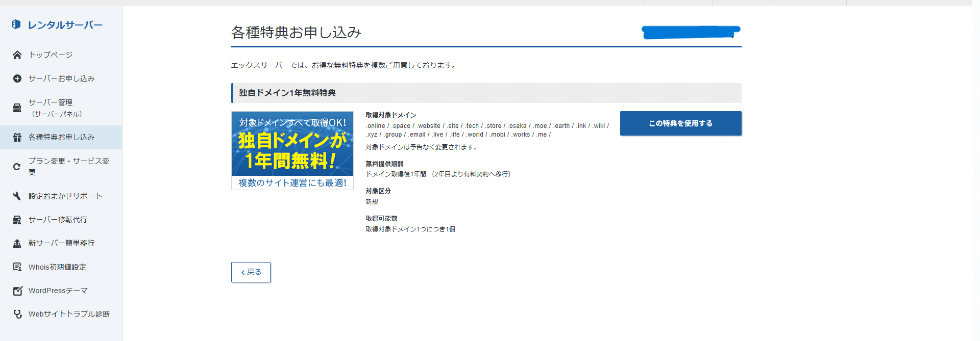
Task: Open 設定おまかせサポート menu item
Action: pos(61,196)
